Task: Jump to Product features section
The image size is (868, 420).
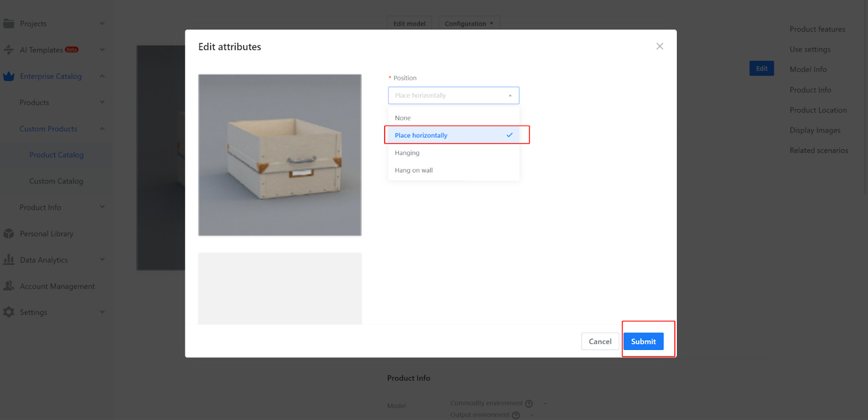Action: pyautogui.click(x=818, y=29)
